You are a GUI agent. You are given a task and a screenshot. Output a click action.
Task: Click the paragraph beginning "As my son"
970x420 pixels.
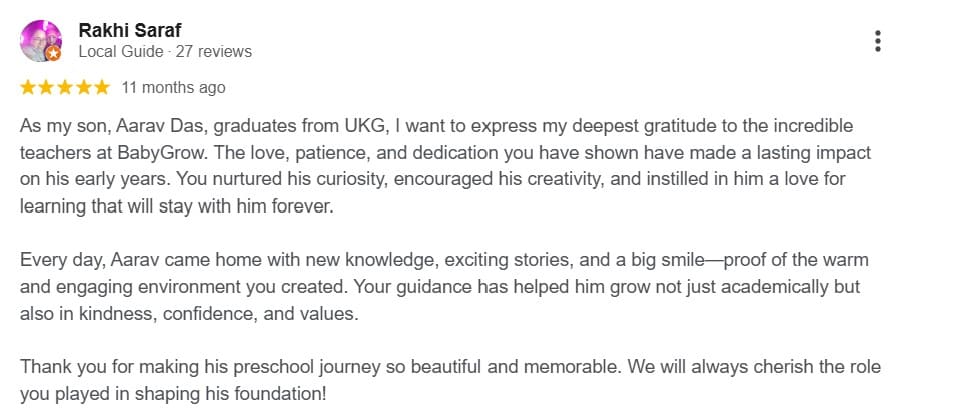coord(440,166)
